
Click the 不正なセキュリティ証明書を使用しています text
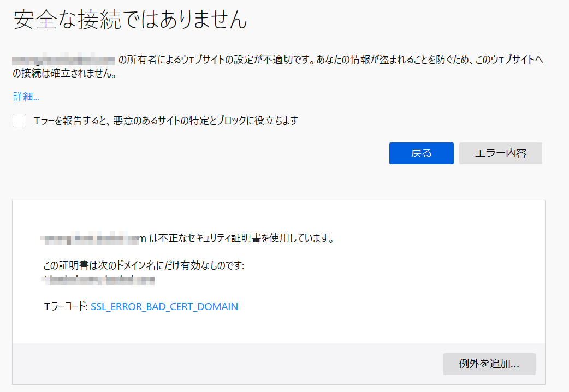coord(241,238)
